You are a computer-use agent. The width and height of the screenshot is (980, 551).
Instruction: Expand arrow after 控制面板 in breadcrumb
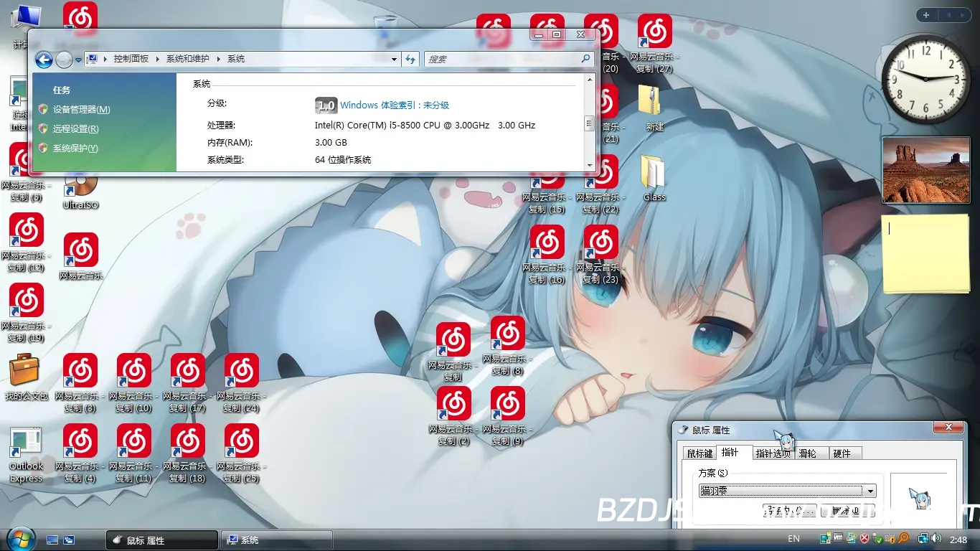click(158, 60)
